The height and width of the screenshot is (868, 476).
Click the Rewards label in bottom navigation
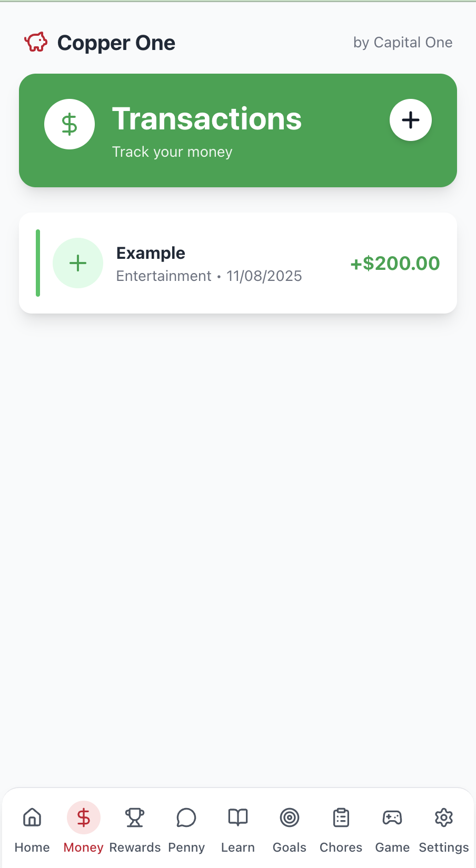(x=135, y=847)
